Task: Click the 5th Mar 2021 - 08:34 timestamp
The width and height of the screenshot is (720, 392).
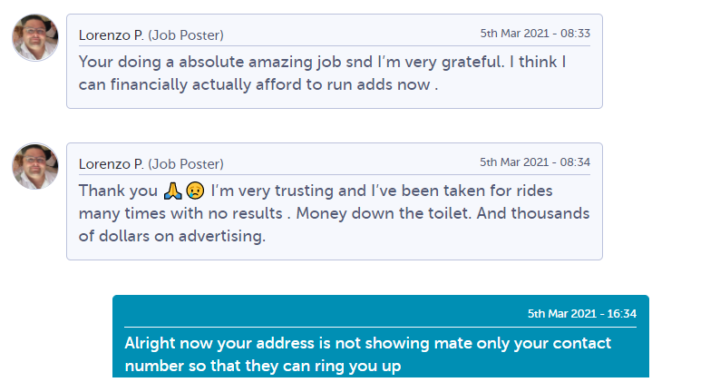Action: tap(535, 162)
